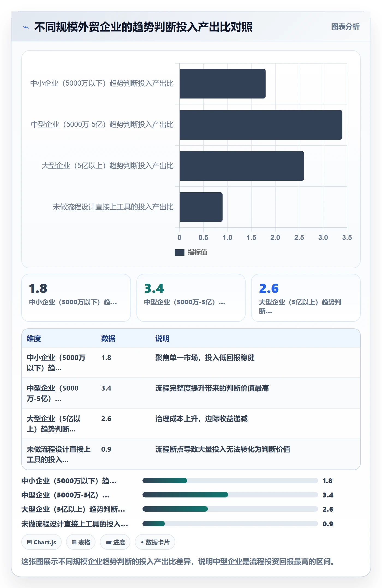Viewport: 382px width, 588px height.
Task: Toggle the 指标值 legend color box
Action: pos(179,253)
